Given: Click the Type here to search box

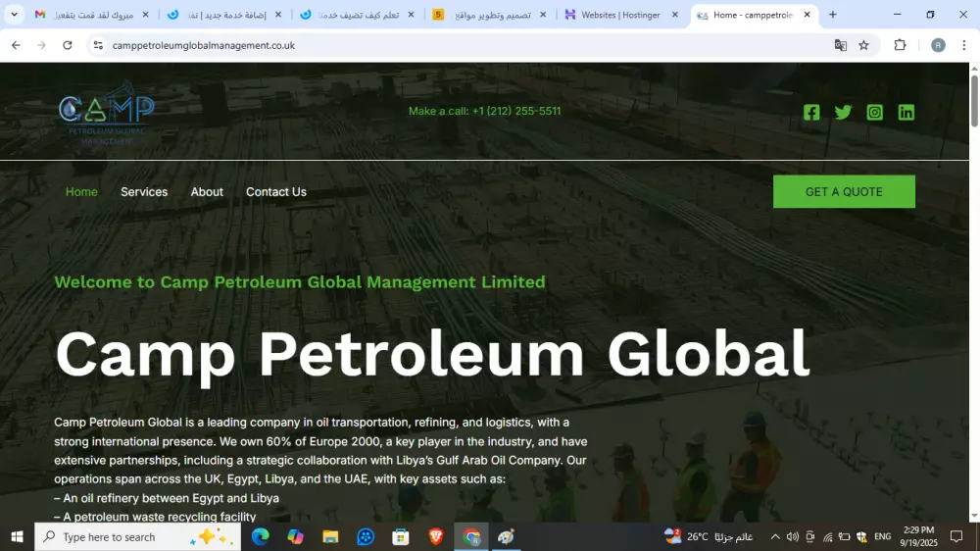Looking at the screenshot, I should [137, 536].
